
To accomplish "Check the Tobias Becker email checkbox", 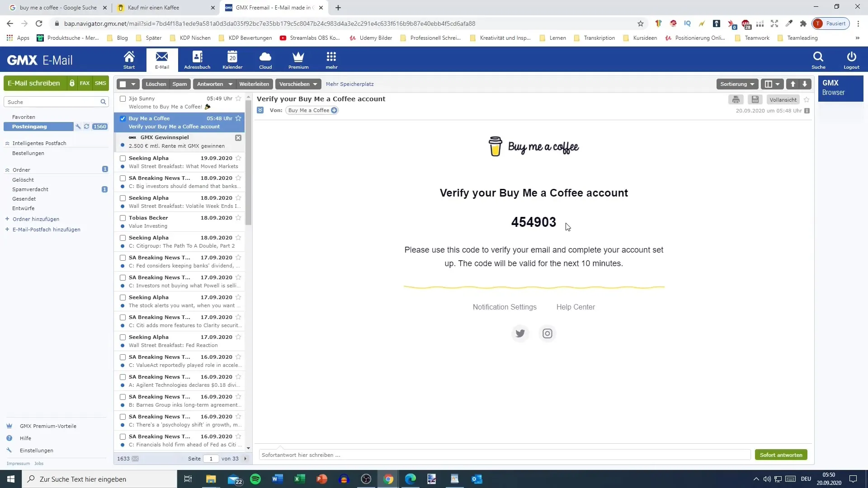I will click(123, 218).
